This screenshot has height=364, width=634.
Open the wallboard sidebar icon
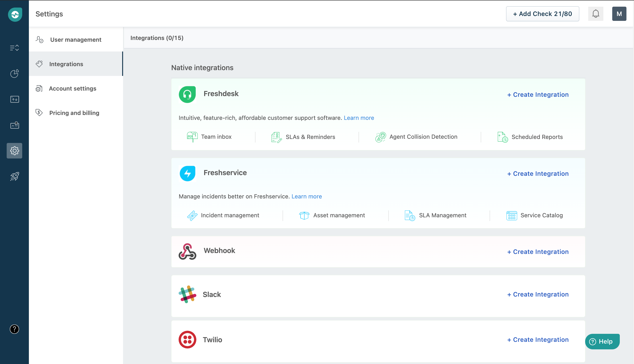tap(14, 99)
